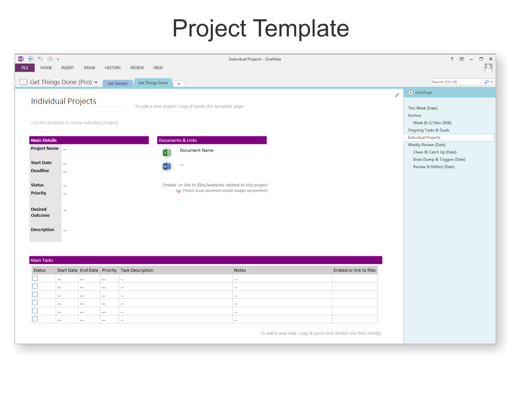
Task: Open the search scope dropdown arrow
Action: point(492,82)
